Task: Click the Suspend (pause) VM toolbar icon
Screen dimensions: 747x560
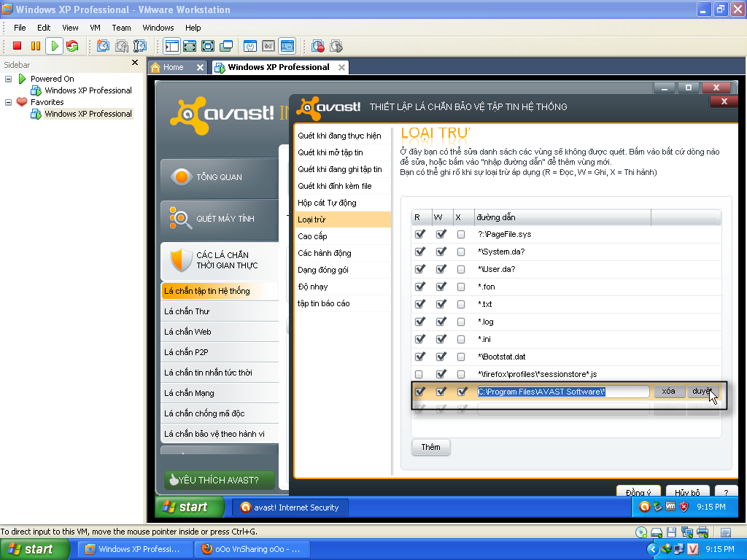Action: [x=36, y=46]
